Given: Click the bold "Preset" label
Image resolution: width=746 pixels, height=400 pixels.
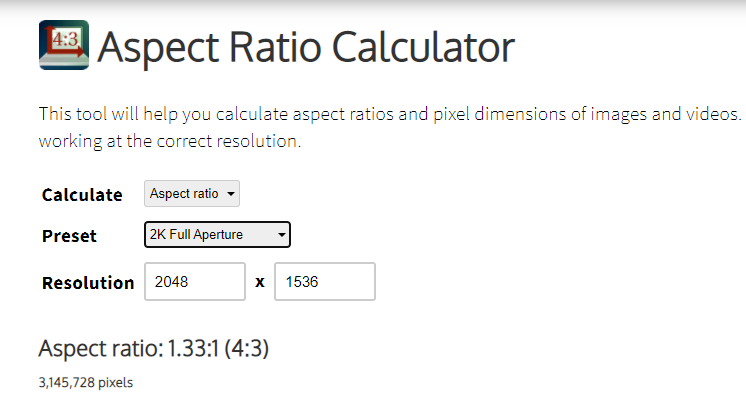Looking at the screenshot, I should [70, 237].
